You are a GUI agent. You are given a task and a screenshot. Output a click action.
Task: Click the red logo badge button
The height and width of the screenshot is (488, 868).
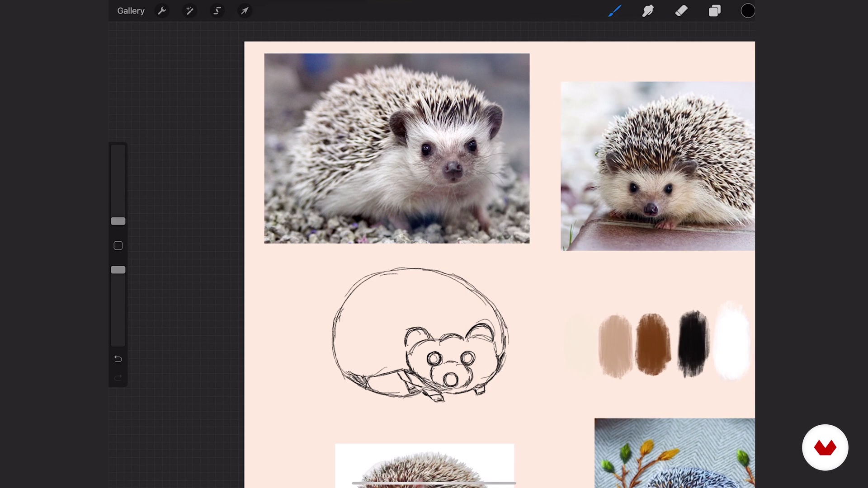click(825, 447)
